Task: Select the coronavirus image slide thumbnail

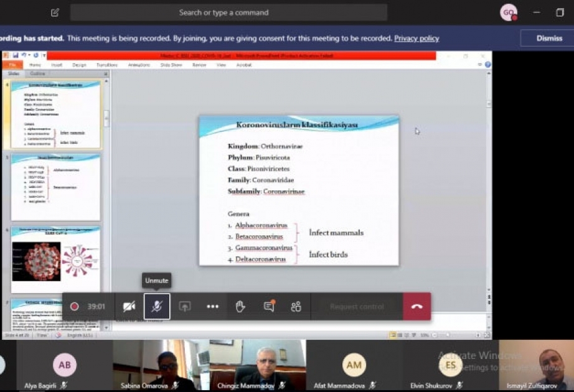Action: coord(55,259)
